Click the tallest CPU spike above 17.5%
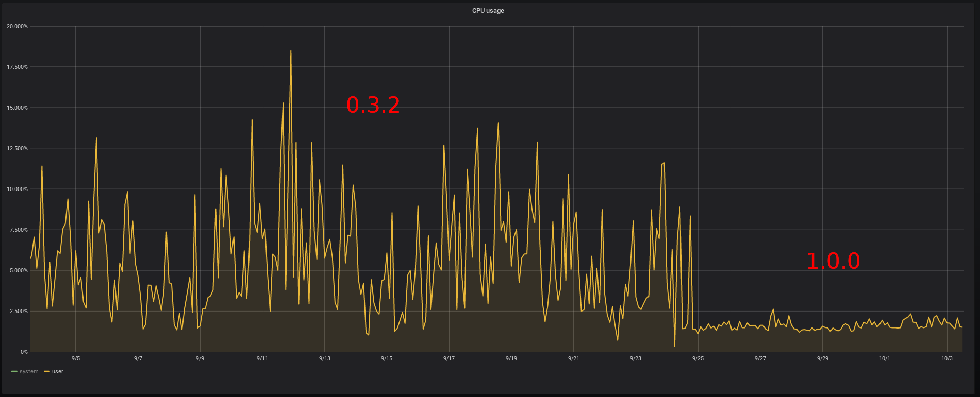This screenshot has width=980, height=397. click(291, 51)
